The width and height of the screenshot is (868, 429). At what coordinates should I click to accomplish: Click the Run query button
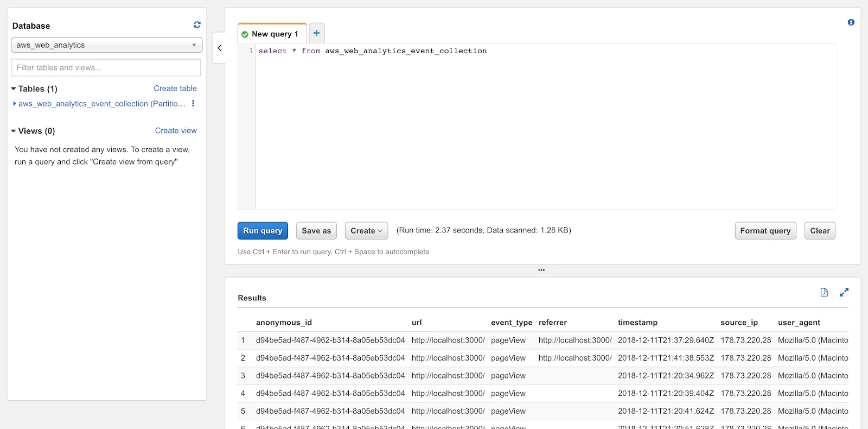[x=263, y=231]
